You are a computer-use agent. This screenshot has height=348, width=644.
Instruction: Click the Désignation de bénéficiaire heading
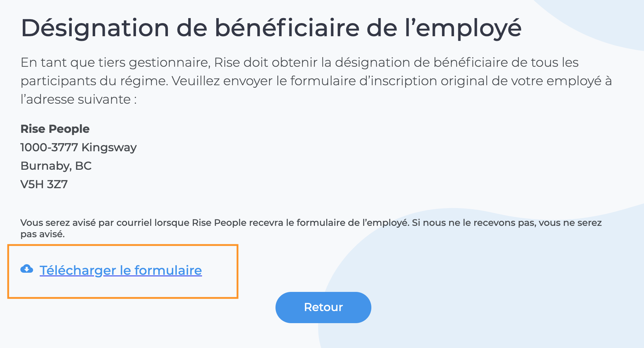point(271,28)
